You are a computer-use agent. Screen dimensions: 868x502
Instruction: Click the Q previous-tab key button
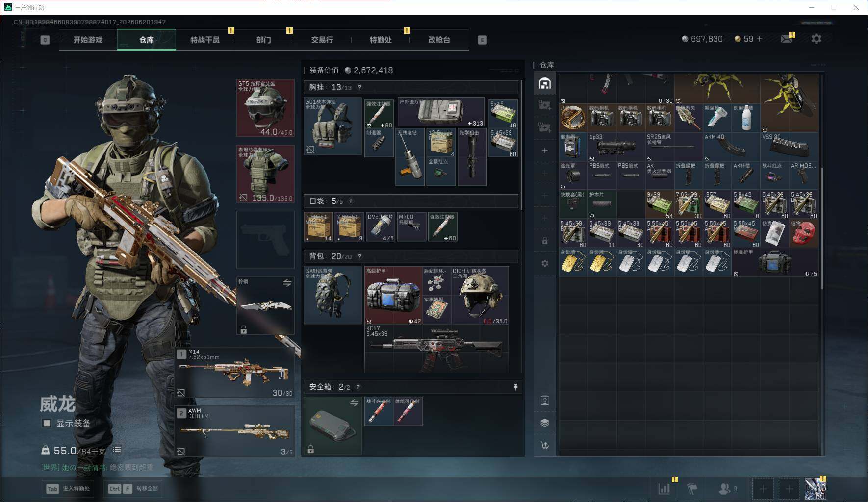(45, 40)
